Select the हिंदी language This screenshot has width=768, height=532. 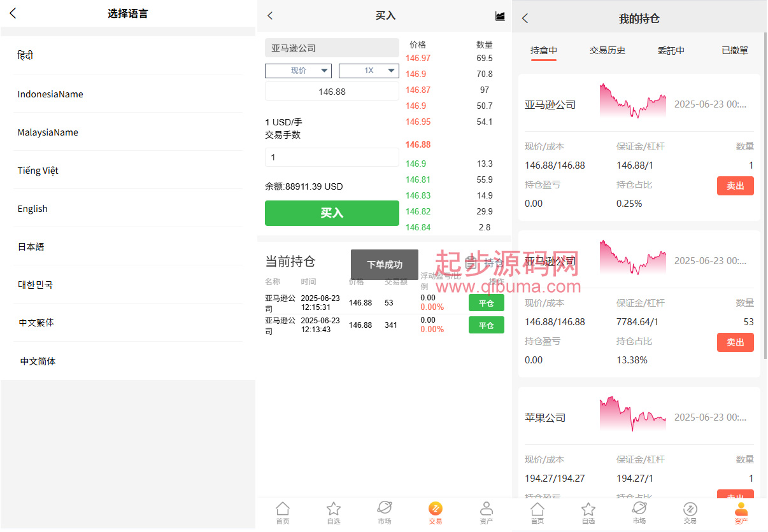point(128,55)
